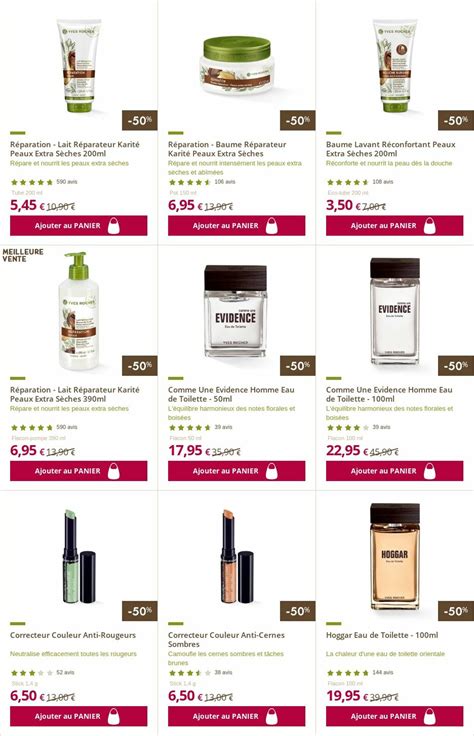Add Correcteur Anti-Rougeurs to panier
Image resolution: width=474 pixels, height=736 pixels.
tap(78, 716)
